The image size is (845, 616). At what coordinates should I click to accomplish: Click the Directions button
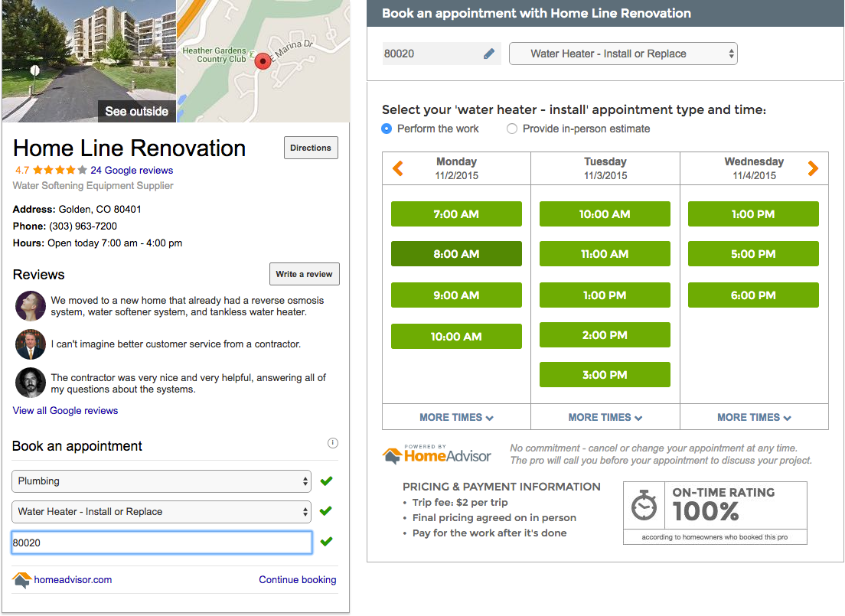coord(311,148)
